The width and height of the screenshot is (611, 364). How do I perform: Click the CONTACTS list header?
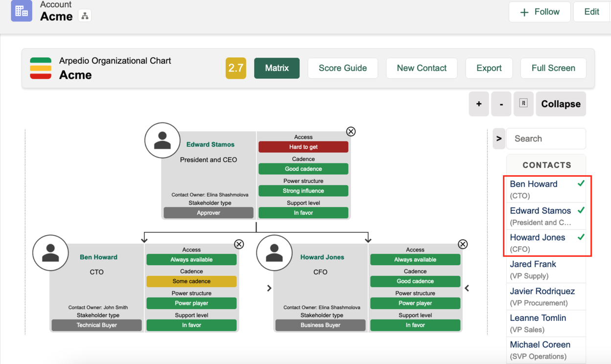point(546,165)
